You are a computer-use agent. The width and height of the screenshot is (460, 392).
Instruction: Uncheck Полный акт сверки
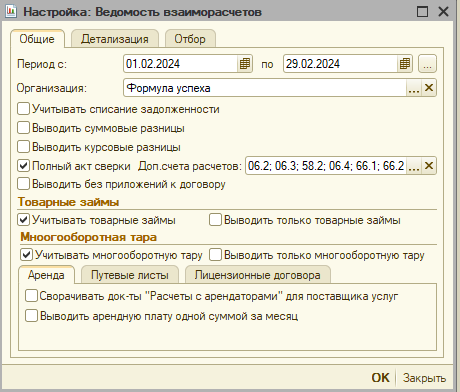coord(23,166)
